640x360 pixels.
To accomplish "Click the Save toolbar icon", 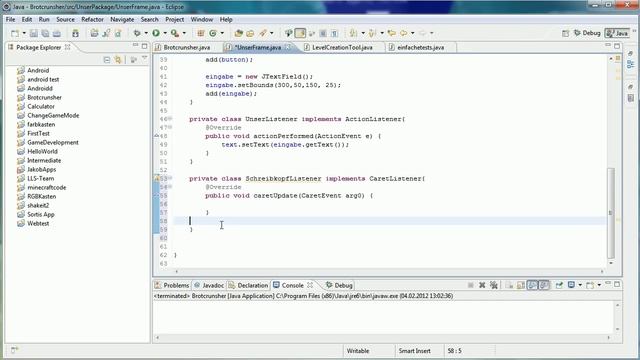I will (33, 33).
